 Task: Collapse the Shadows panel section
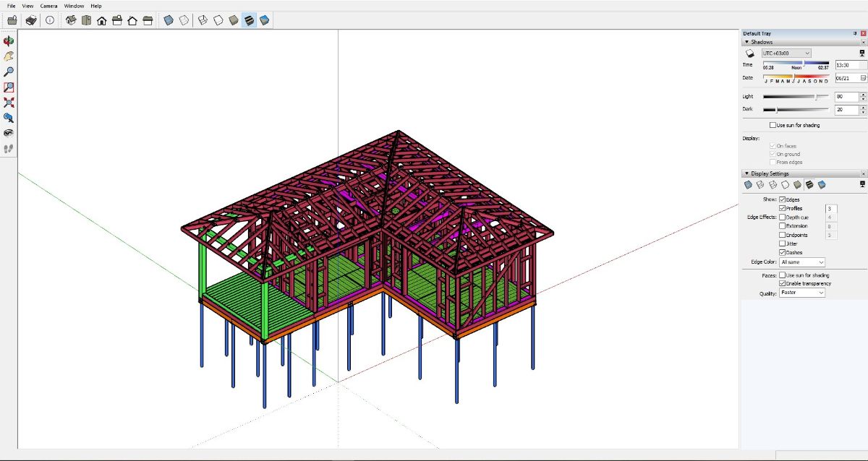click(746, 43)
